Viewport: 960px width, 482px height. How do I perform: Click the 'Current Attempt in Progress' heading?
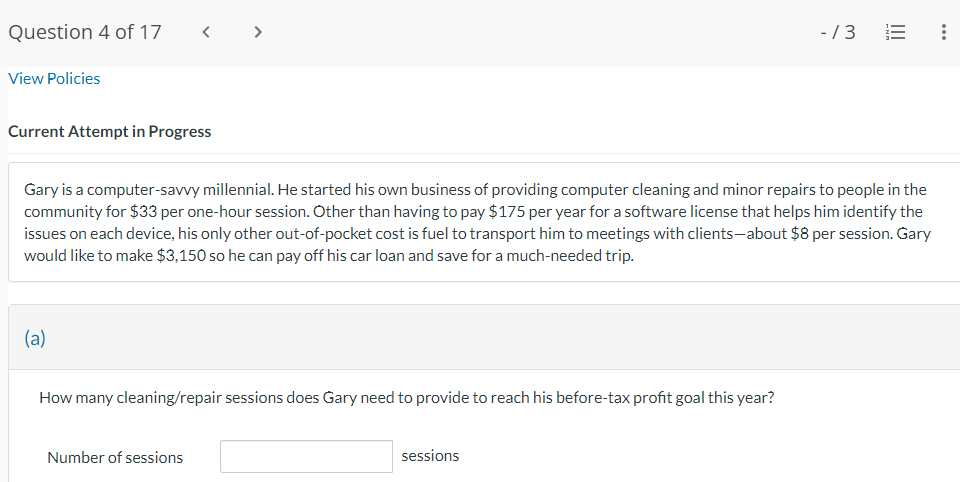tap(110, 132)
